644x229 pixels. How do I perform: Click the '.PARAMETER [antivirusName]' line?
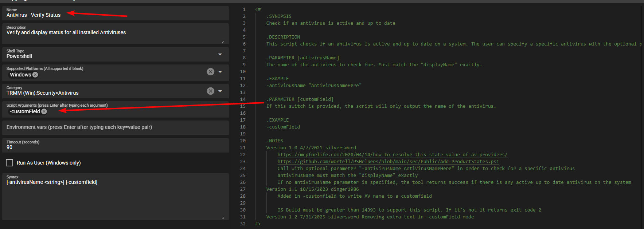(303, 58)
